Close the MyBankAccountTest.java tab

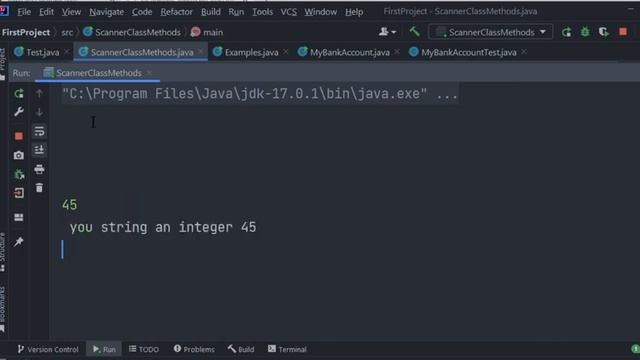pos(524,51)
